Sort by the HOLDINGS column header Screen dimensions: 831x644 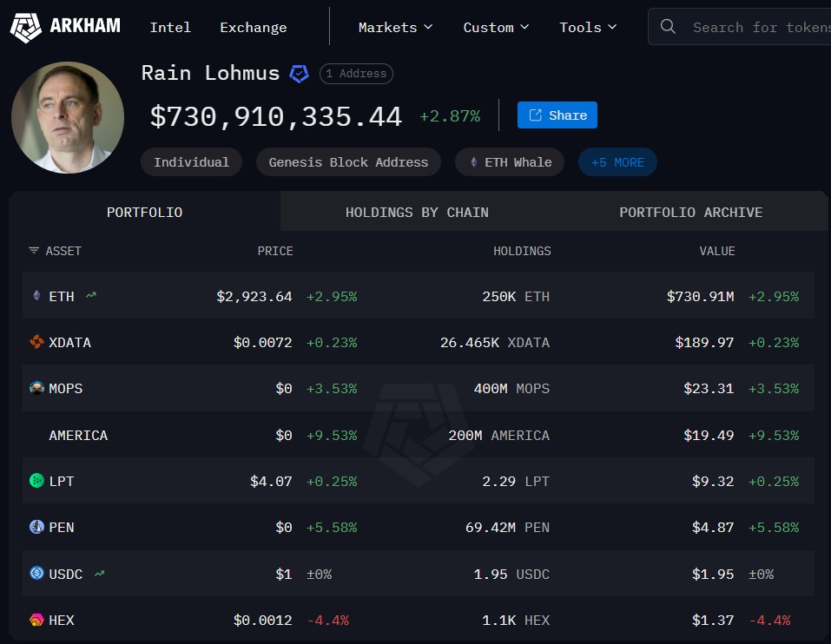point(522,251)
